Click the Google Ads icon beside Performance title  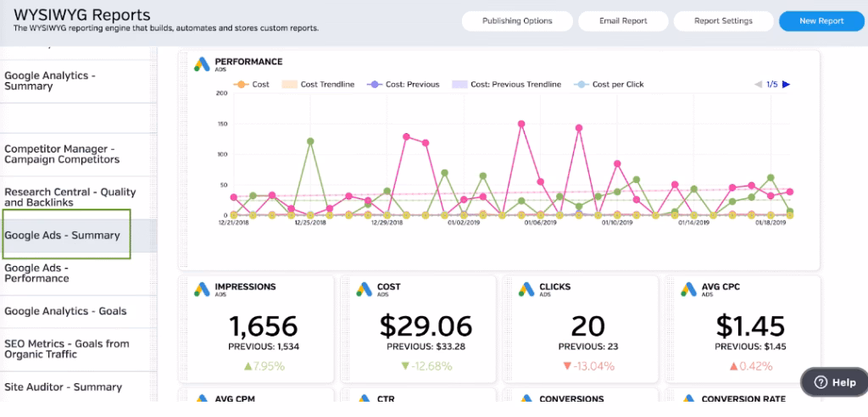point(201,64)
